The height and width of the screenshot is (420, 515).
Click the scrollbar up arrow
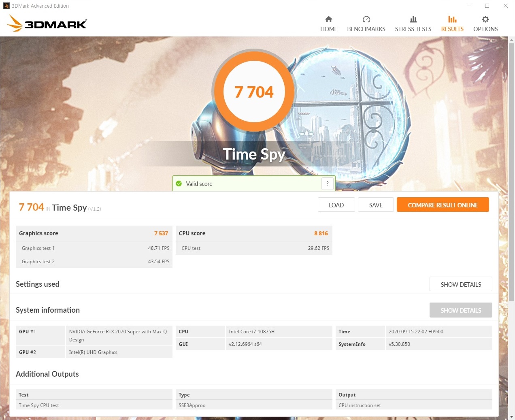512,40
